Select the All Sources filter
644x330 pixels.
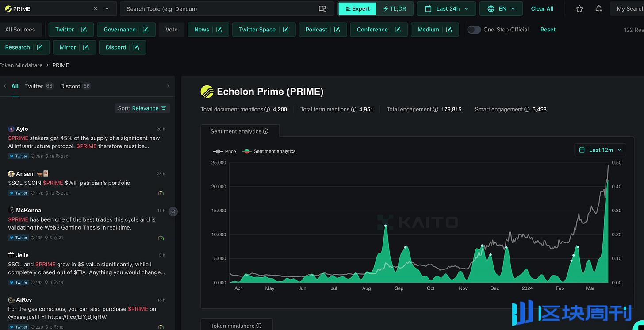(x=20, y=30)
